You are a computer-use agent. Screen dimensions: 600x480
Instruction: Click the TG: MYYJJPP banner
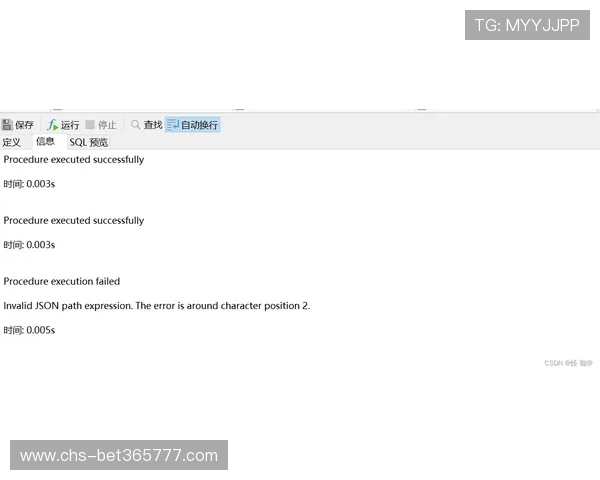[527, 25]
